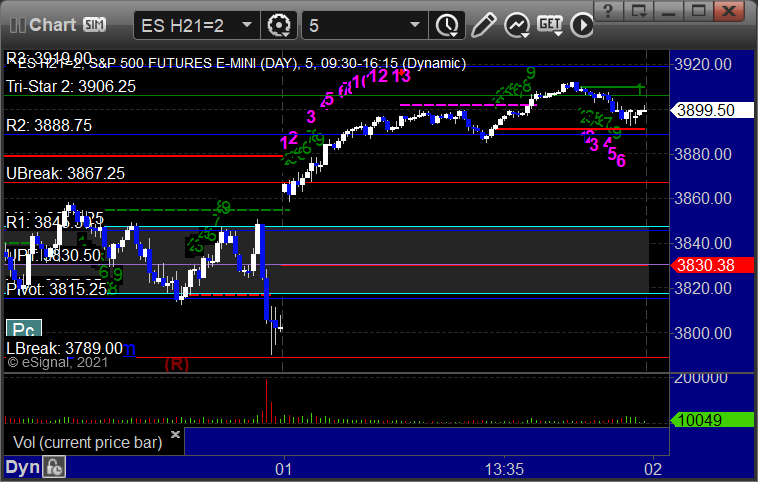Click the 02 date axis label
The width and height of the screenshot is (758, 482).
(653, 469)
